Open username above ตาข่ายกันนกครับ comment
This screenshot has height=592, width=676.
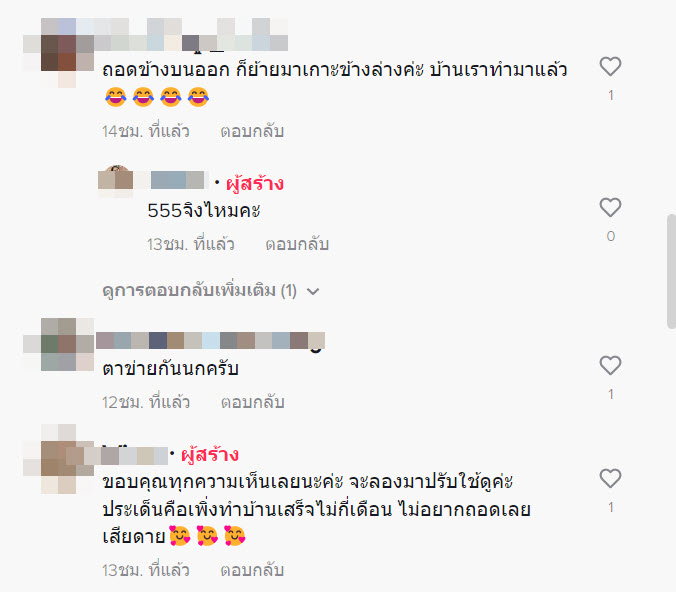tap(210, 341)
